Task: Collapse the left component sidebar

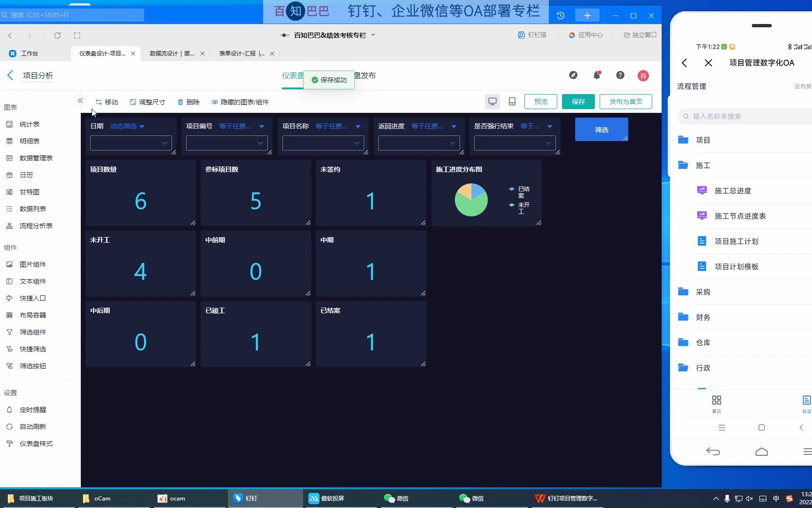Action: tap(80, 101)
